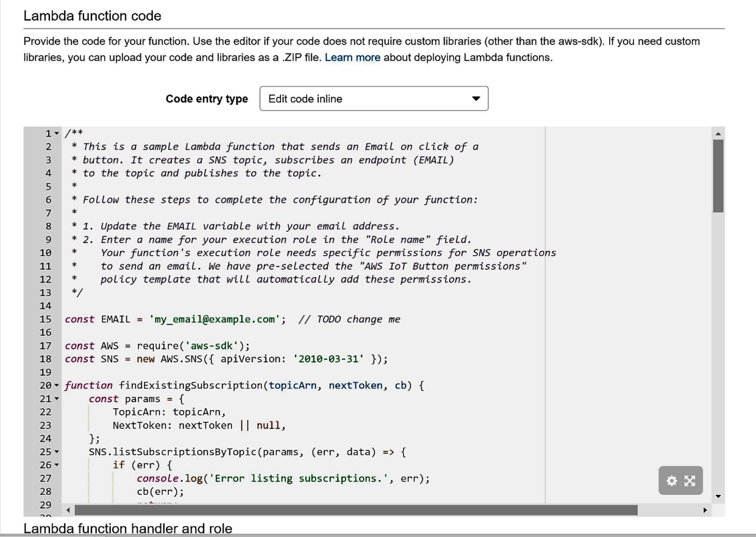Open editor settings gear icon
Image resolution: width=756 pixels, height=537 pixels.
click(672, 481)
